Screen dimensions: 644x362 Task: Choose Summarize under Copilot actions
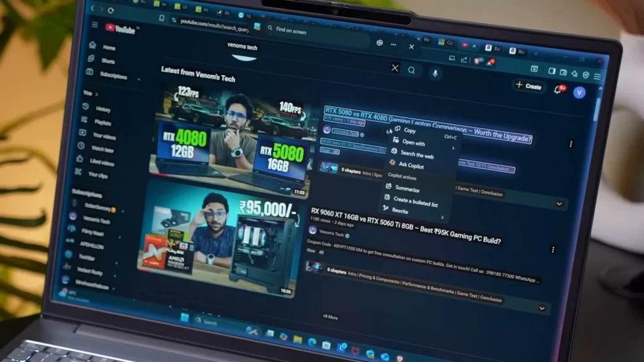406,189
